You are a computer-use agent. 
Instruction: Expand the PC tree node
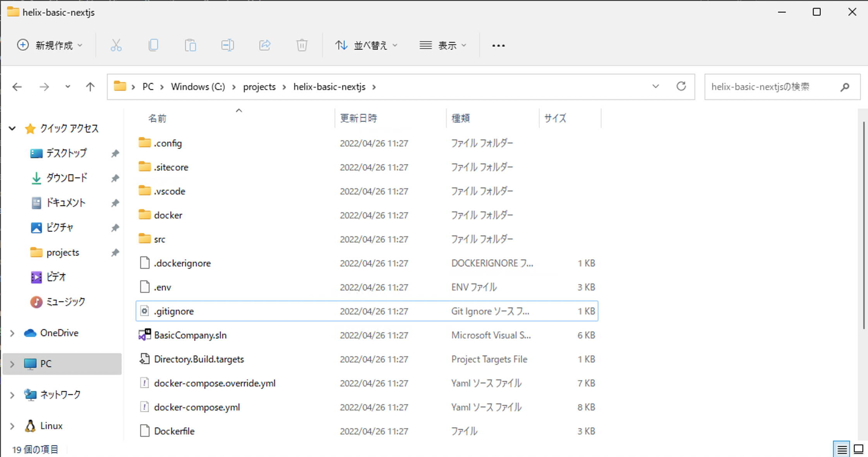pyautogui.click(x=12, y=364)
